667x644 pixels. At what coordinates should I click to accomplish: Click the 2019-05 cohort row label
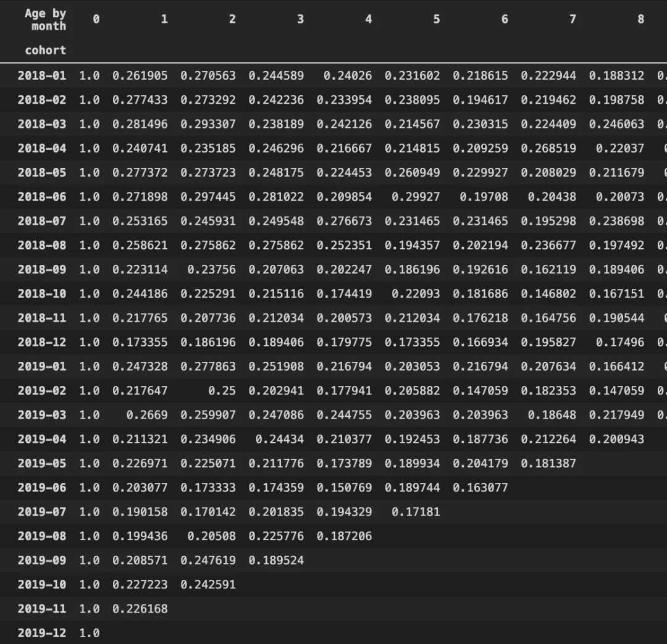(x=42, y=463)
